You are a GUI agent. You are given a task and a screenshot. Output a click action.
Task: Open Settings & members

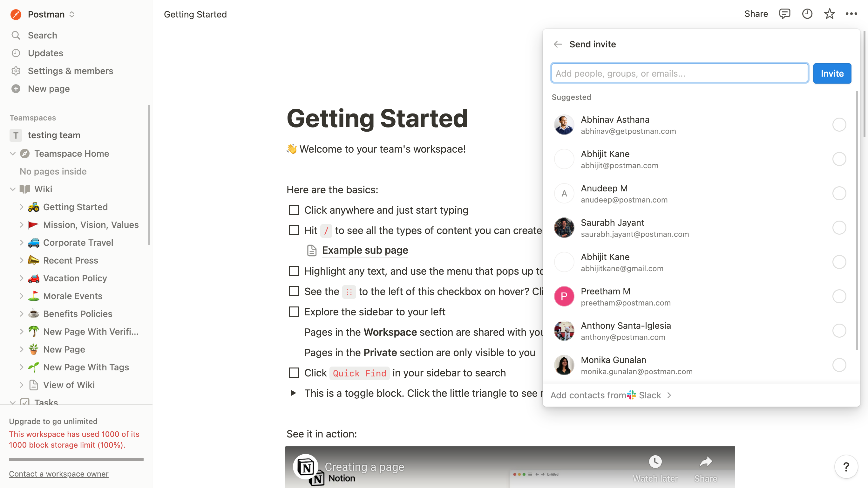click(x=71, y=71)
